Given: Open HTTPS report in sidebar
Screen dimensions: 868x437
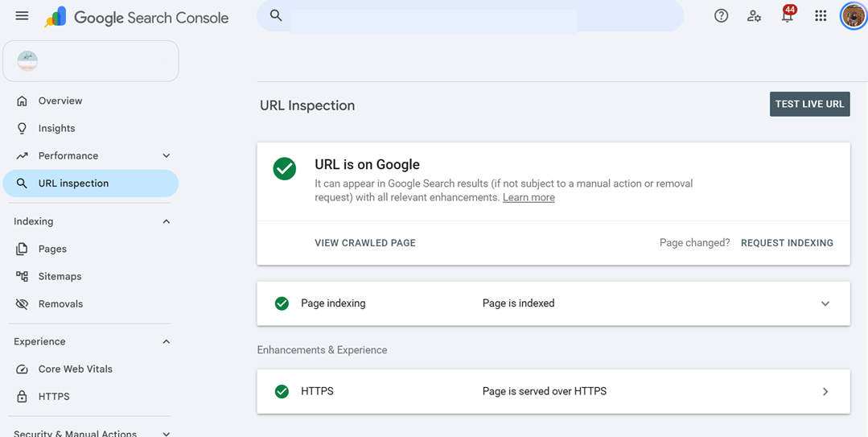Looking at the screenshot, I should click(91, 397).
